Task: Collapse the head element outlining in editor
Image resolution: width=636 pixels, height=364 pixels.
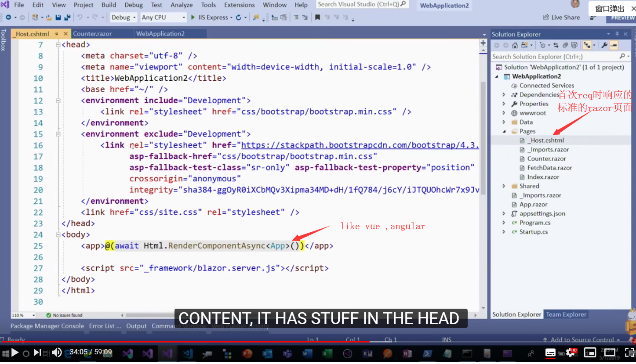Action: (x=58, y=45)
